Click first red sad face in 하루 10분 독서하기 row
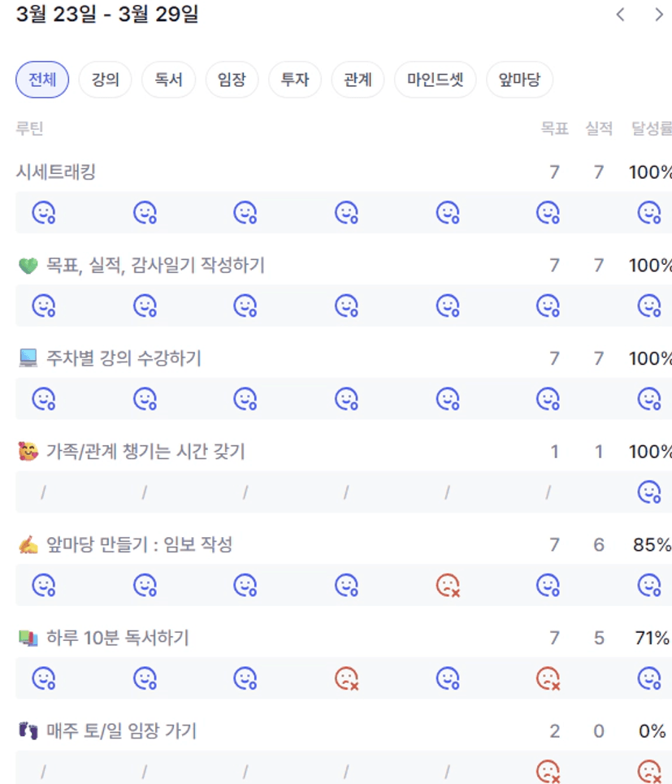672x784 pixels. 347,678
